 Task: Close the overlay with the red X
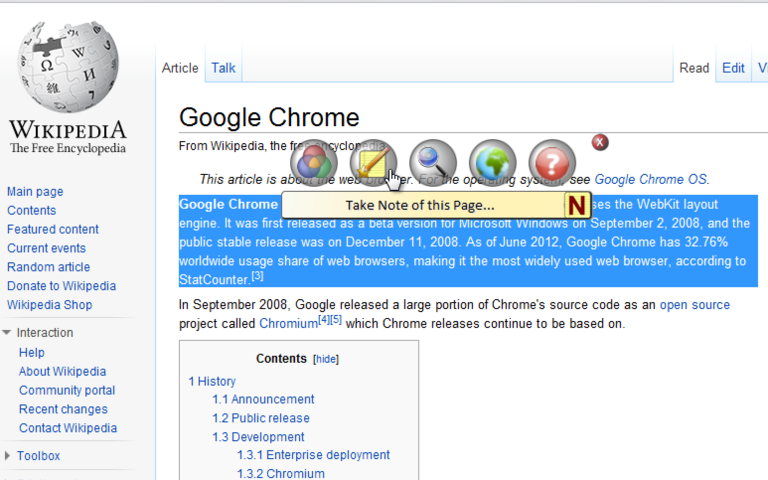click(x=600, y=143)
